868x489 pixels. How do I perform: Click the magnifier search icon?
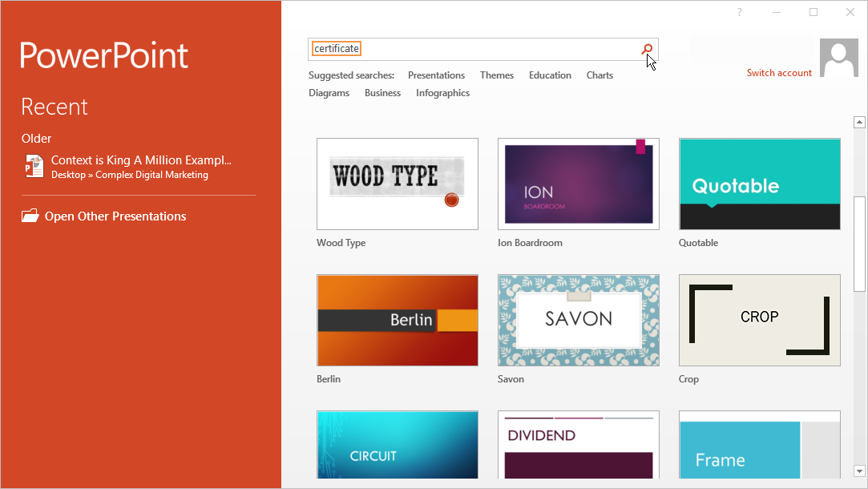[x=647, y=49]
